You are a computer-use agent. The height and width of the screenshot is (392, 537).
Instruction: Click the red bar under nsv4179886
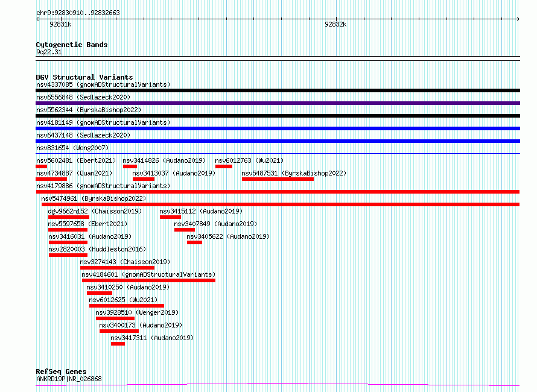tap(278, 192)
